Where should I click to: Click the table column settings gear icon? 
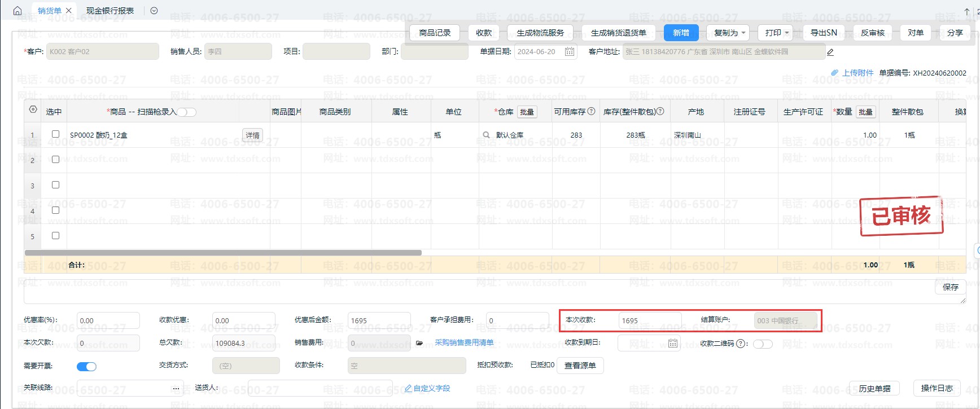(x=33, y=109)
